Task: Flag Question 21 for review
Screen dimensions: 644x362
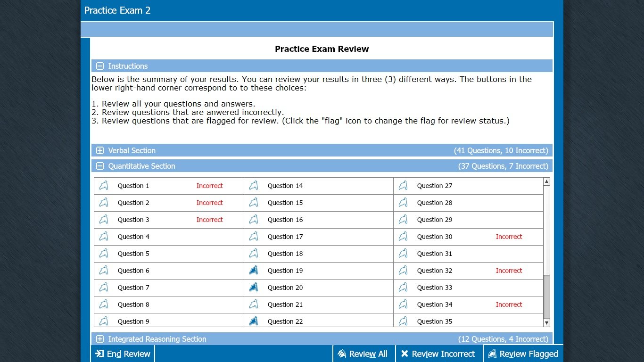Action: pos(254,304)
